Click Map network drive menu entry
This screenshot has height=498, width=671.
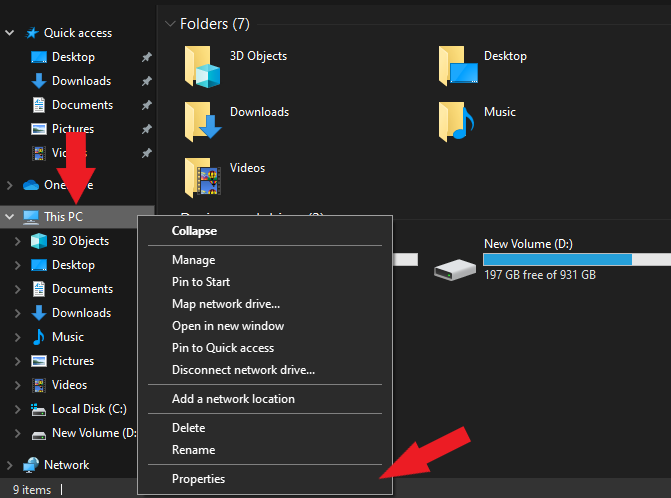tap(226, 304)
